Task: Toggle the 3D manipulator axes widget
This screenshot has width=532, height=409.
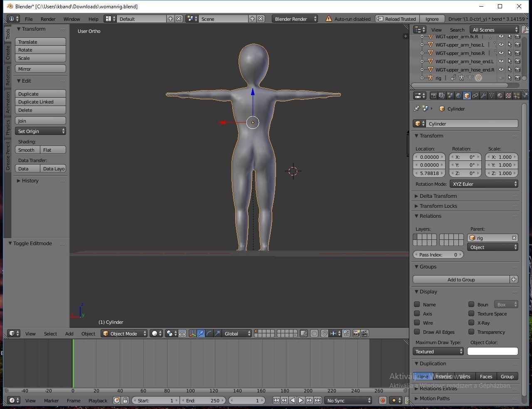Action: pos(192,333)
